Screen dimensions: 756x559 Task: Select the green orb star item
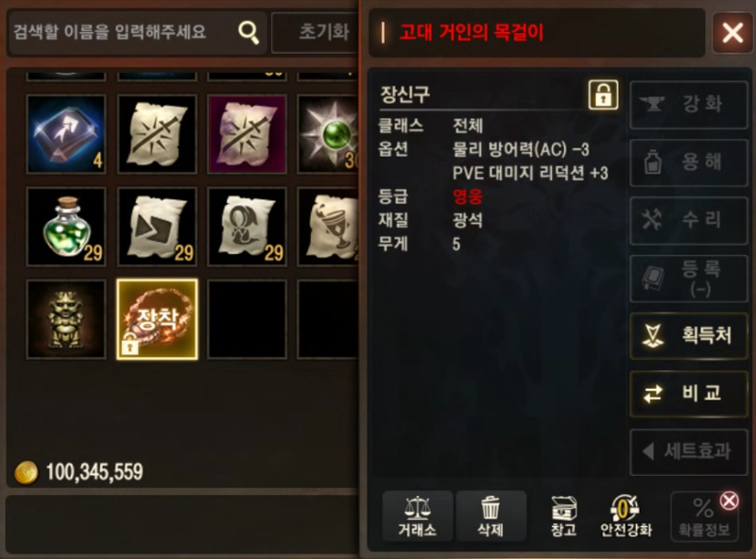point(328,134)
